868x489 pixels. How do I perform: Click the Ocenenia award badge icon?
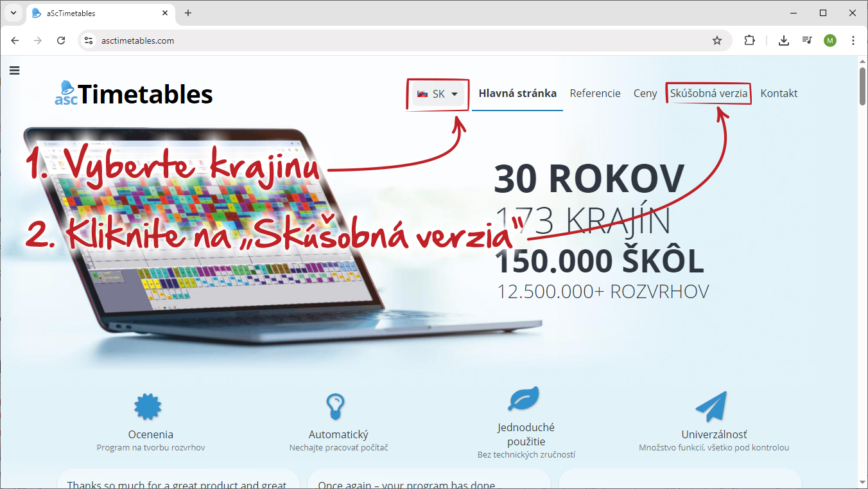tap(148, 406)
